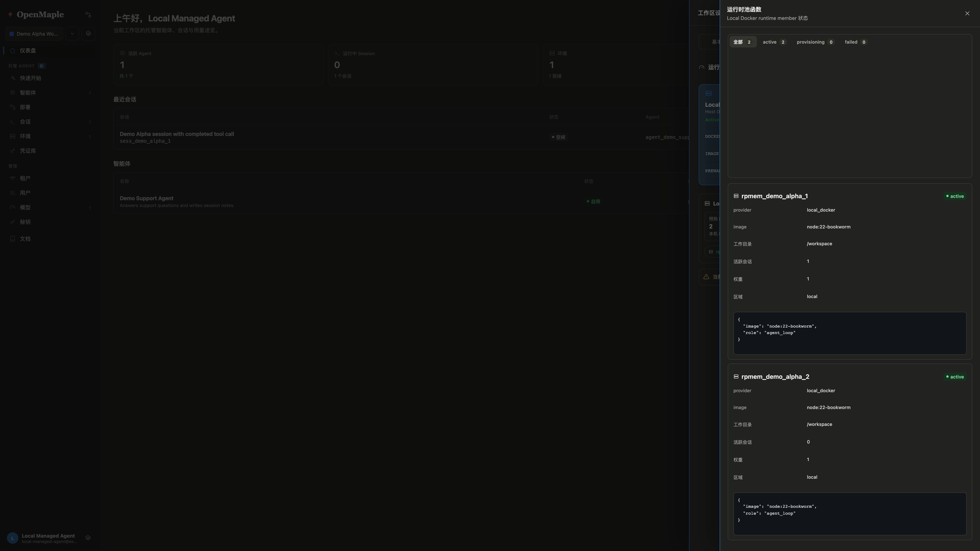980x551 pixels.
Task: Open workspace settings gear icon
Action: click(x=88, y=34)
